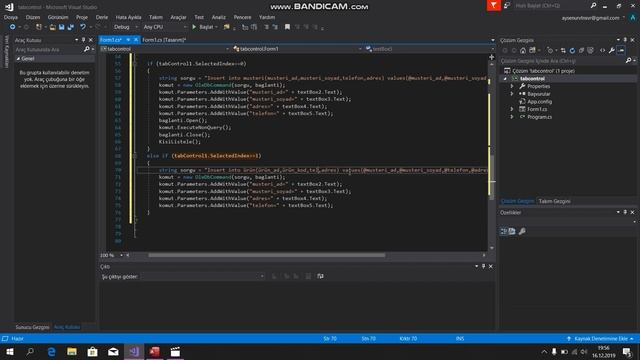
Task: Switch to the Takım Gezgini tab
Action: pyautogui.click(x=554, y=201)
